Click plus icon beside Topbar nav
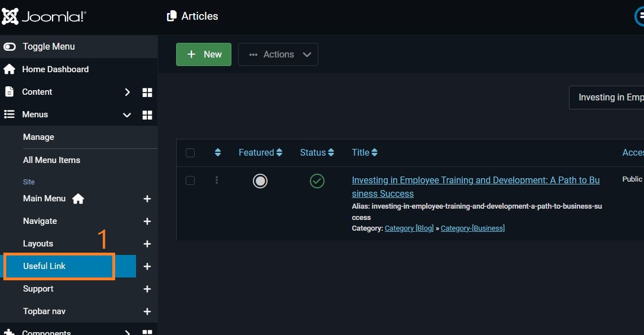 (x=147, y=312)
